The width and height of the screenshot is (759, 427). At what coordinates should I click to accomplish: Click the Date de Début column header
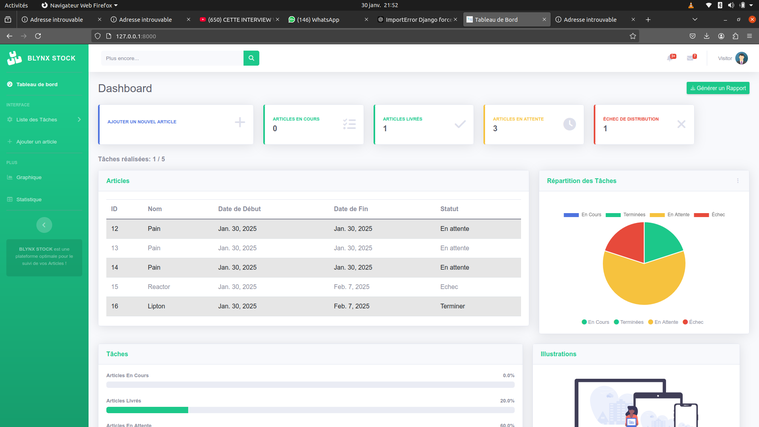tap(239, 209)
